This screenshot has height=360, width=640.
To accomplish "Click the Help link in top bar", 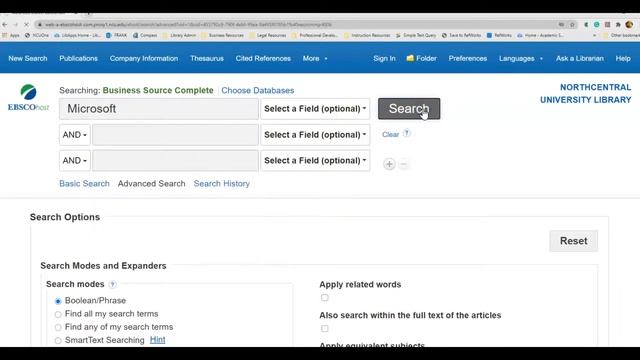I will click(x=623, y=58).
